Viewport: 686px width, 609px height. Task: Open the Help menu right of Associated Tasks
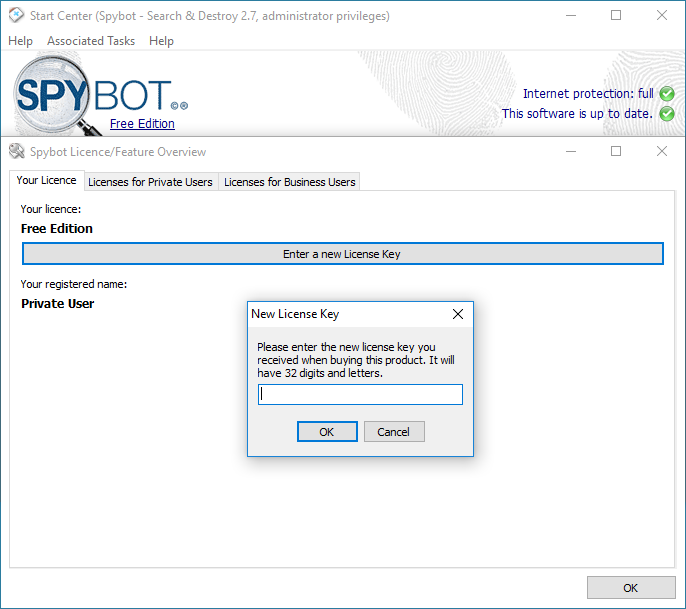point(161,41)
